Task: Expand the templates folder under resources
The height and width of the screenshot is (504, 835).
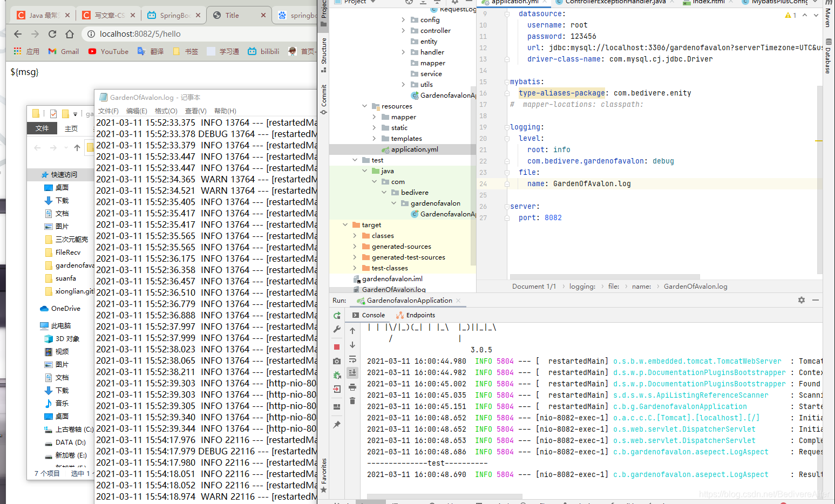Action: click(375, 139)
